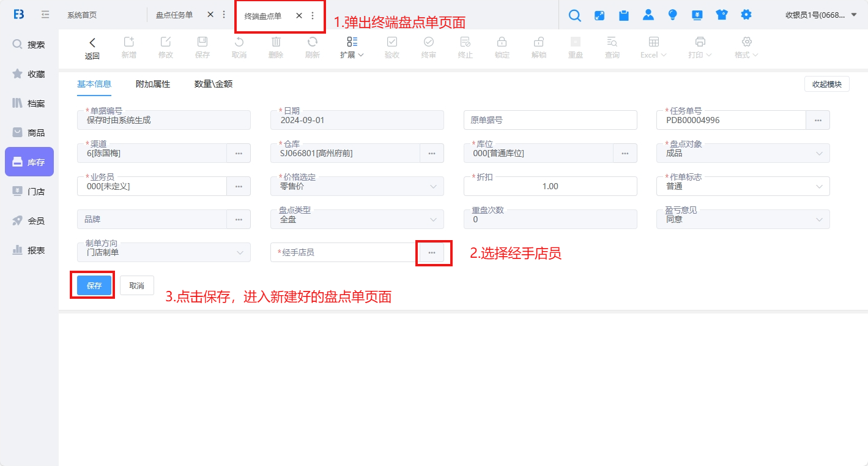This screenshot has width=868, height=466.
Task: Open 搜索 in the sidebar
Action: click(29, 45)
